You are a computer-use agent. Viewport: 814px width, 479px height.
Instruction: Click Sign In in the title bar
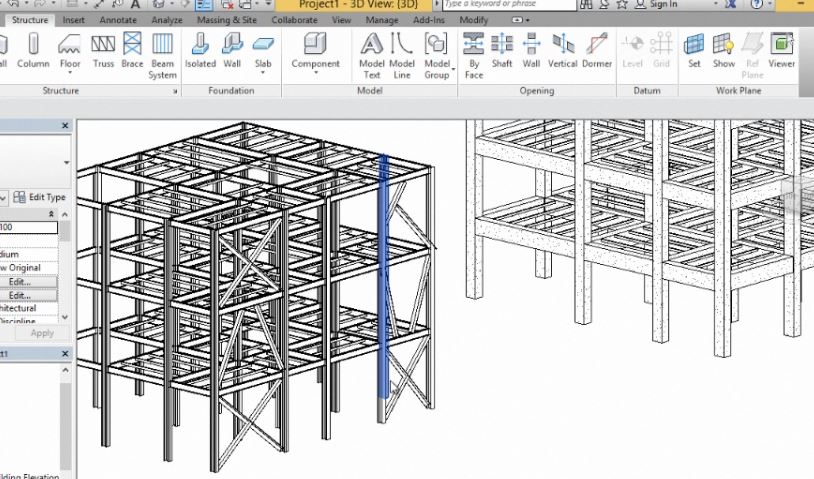pos(663,5)
